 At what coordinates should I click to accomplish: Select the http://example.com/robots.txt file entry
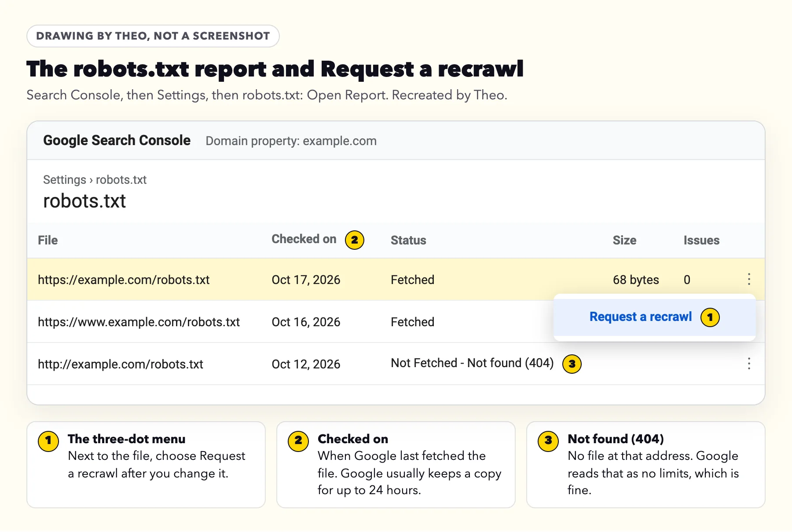[120, 364]
